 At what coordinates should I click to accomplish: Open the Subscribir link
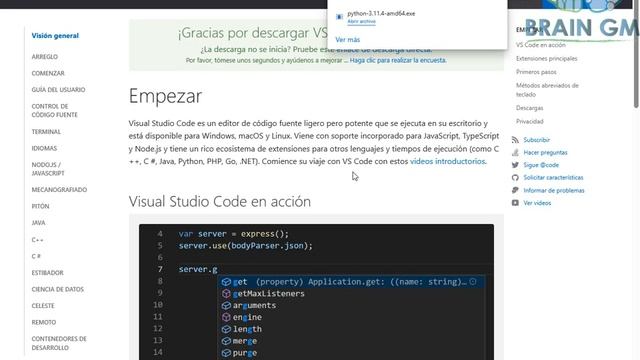[536, 140]
